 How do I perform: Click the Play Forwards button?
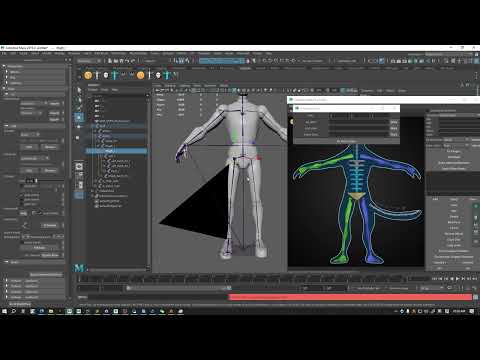coord(457,278)
